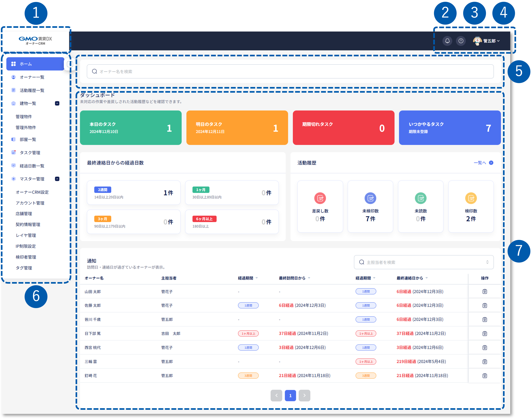Go to the next page arrow
Viewport: 532px width, 419px height.
(304, 395)
